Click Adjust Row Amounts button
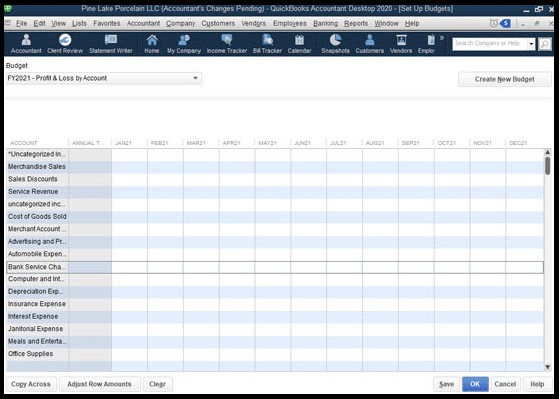This screenshot has width=560, height=399. point(99,384)
